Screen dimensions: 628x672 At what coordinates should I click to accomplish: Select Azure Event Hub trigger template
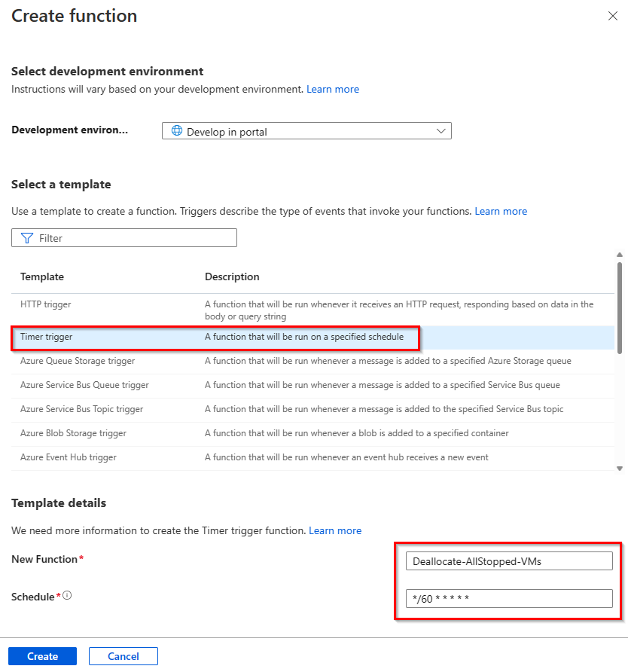[69, 457]
